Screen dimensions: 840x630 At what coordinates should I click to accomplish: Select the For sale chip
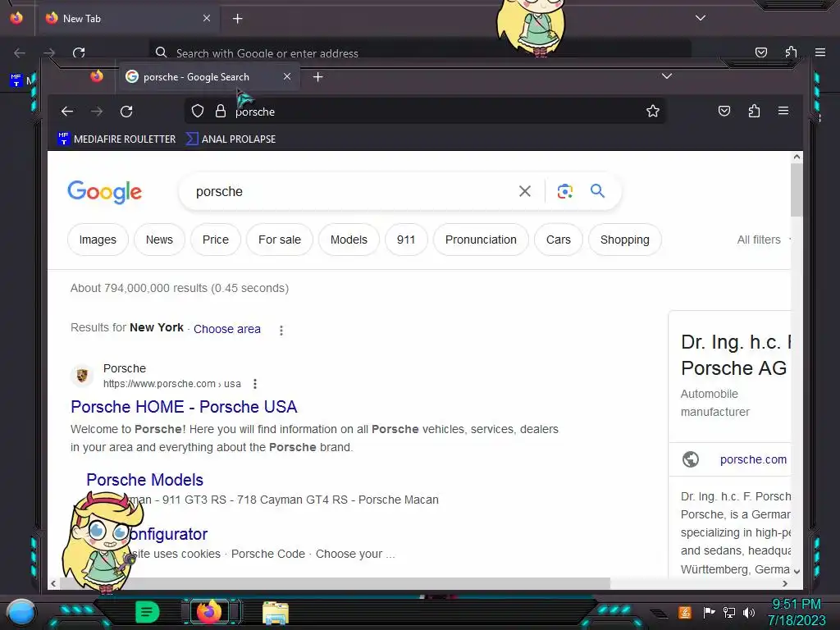[x=280, y=240]
